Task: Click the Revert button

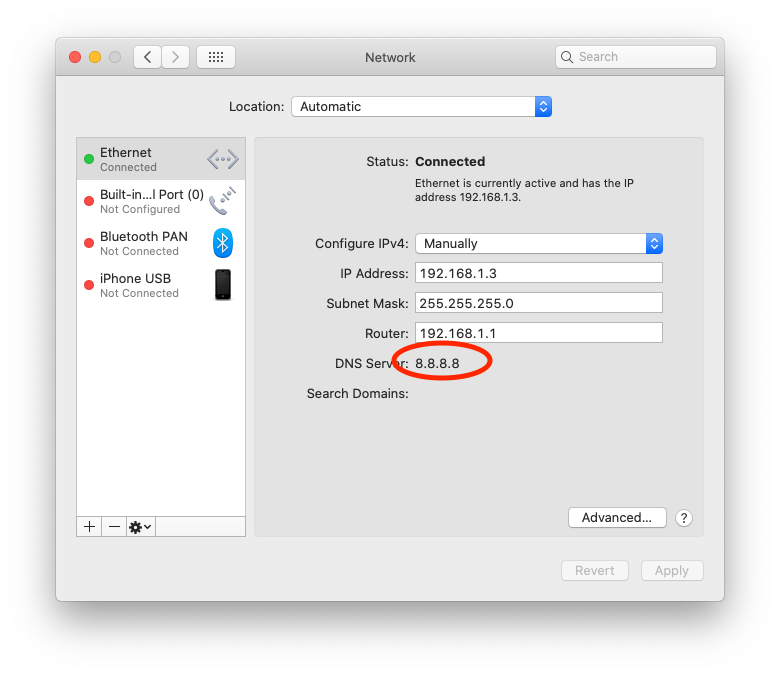Action: [594, 571]
